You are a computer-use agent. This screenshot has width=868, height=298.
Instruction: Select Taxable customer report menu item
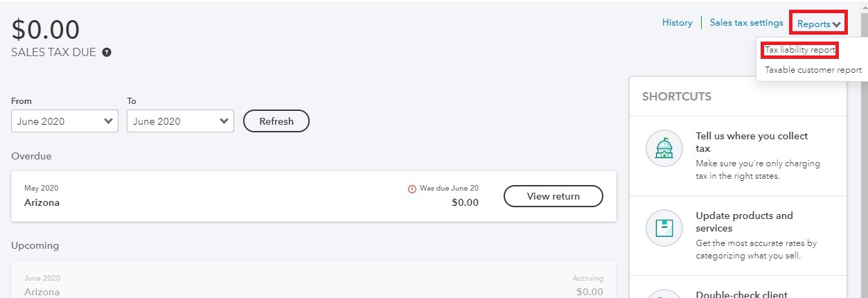tap(813, 70)
